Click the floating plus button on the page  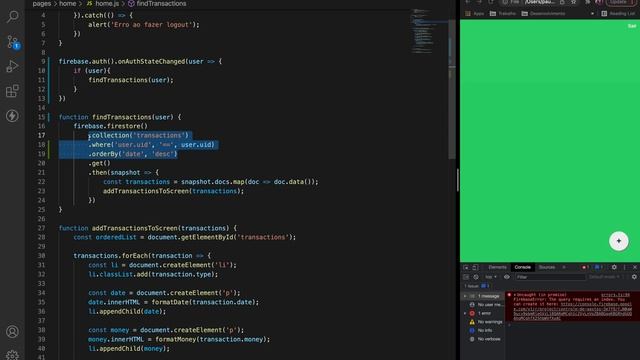tap(618, 241)
